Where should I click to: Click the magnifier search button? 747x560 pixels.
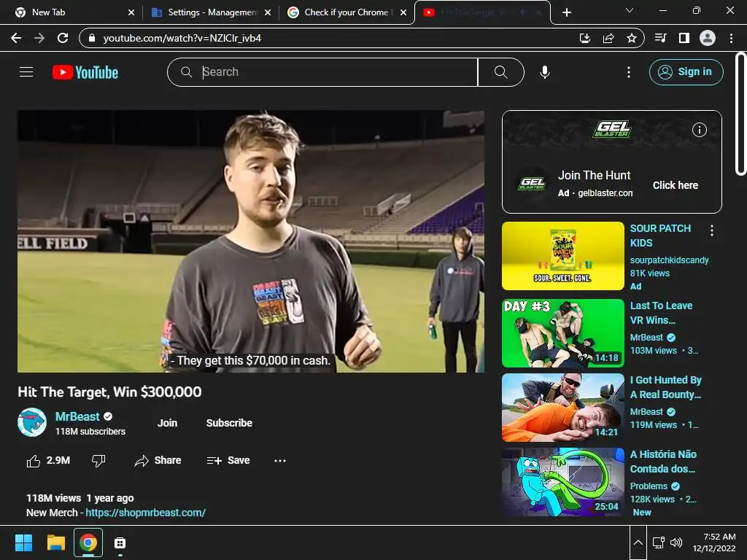500,72
